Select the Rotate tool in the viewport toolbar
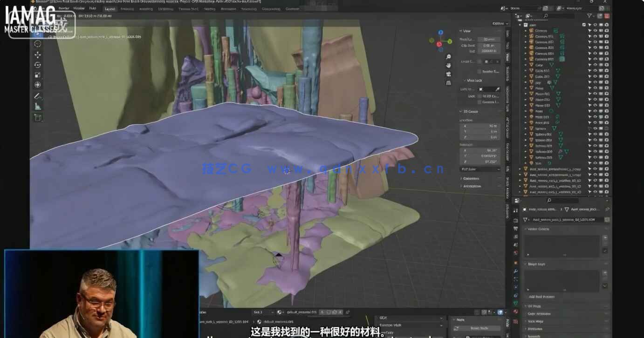 tap(38, 65)
